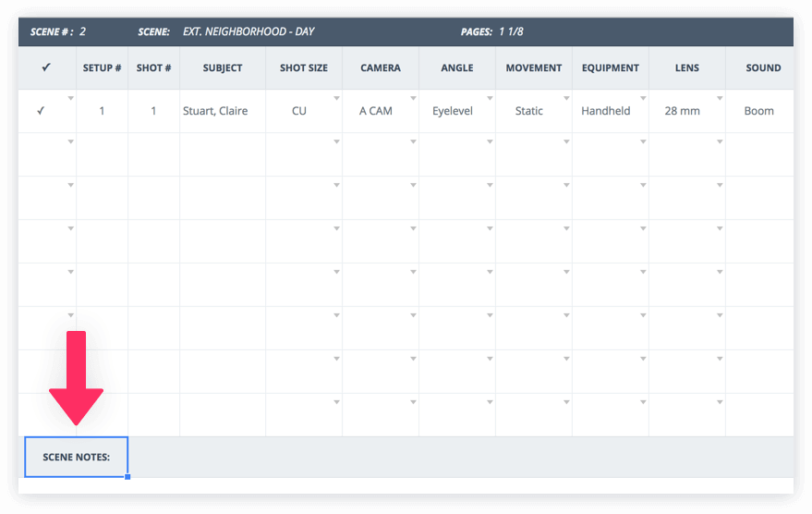This screenshot has width=812, height=514.
Task: Select the ANGLE column header
Action: pyautogui.click(x=457, y=67)
